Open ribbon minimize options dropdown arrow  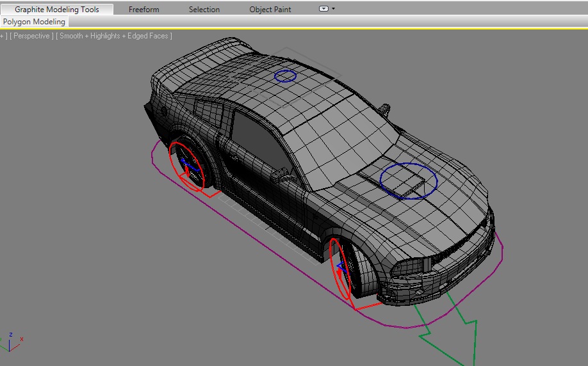point(333,8)
